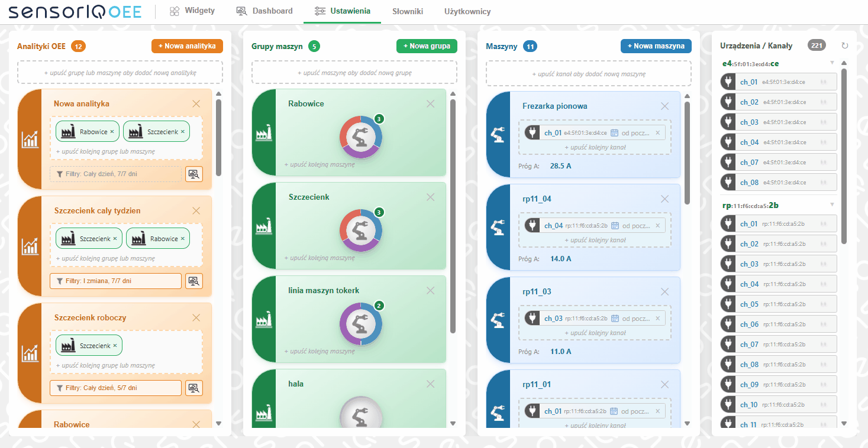Click the SensorIQ OEE logo
The image size is (868, 448).
pyautogui.click(x=75, y=11)
